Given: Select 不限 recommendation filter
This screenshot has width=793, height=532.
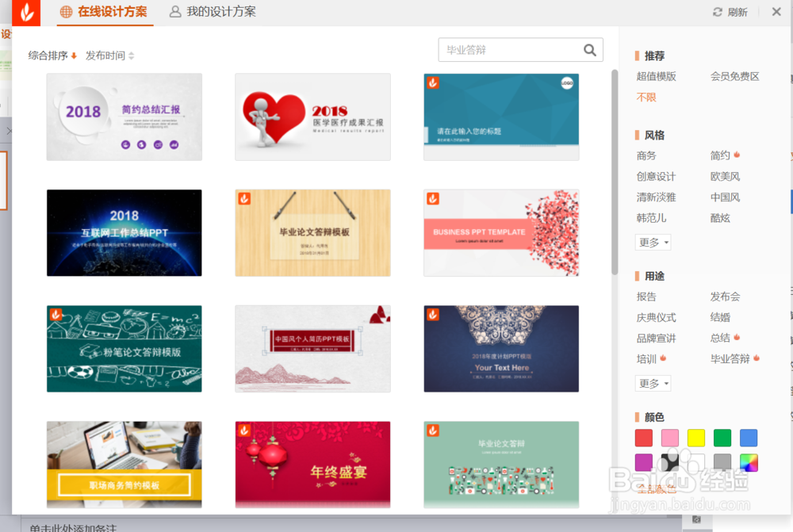Looking at the screenshot, I should coord(646,97).
